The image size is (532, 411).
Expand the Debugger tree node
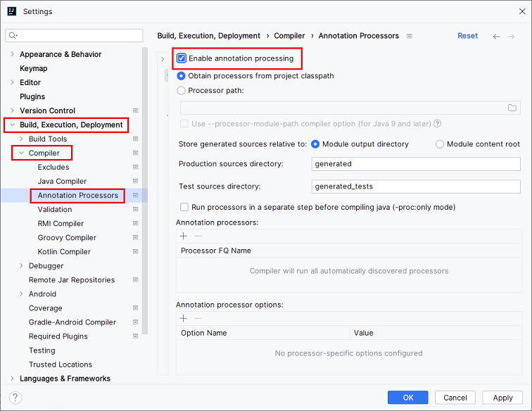point(21,266)
